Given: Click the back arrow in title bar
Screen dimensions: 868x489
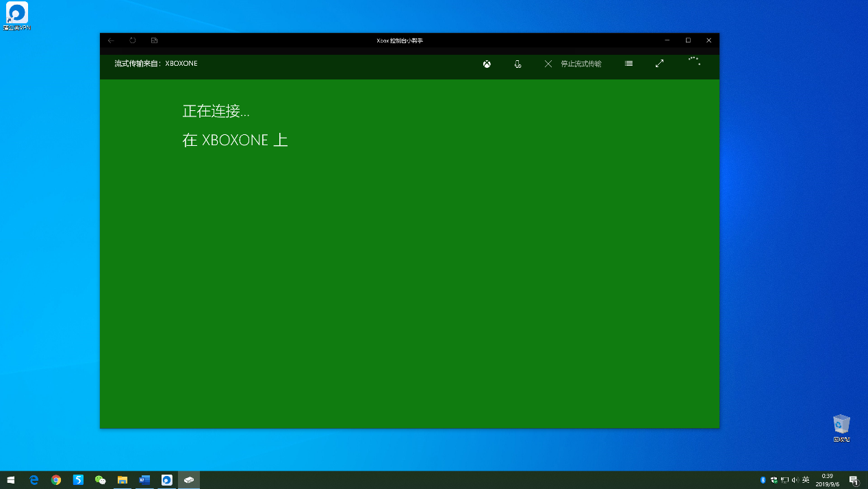Looking at the screenshot, I should tap(111, 40).
